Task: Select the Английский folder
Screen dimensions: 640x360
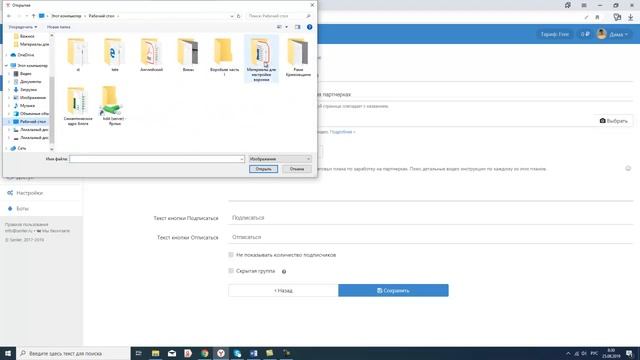Action: tap(151, 55)
